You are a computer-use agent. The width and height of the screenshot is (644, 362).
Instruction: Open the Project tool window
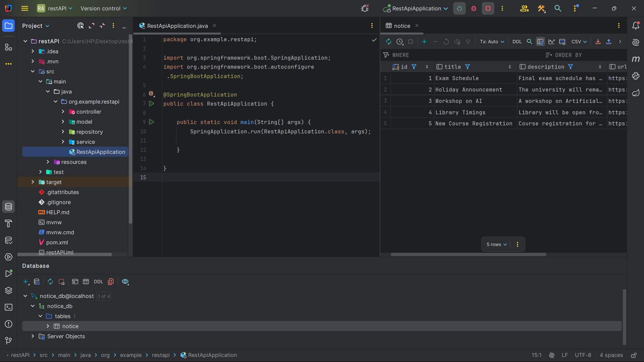[x=8, y=26]
